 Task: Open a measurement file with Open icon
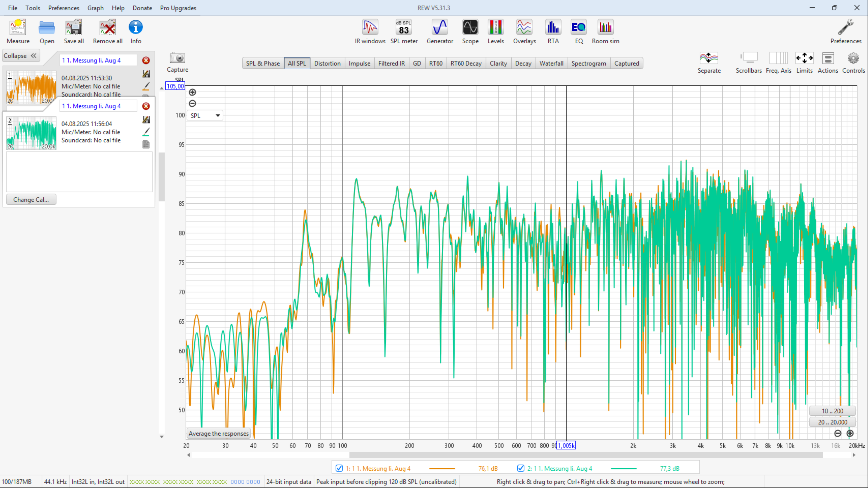47,32
